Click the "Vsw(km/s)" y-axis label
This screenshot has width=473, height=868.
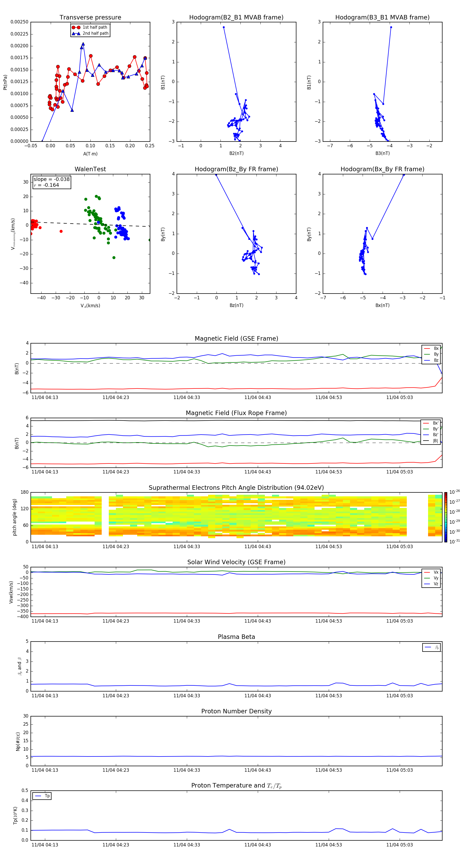[11, 592]
